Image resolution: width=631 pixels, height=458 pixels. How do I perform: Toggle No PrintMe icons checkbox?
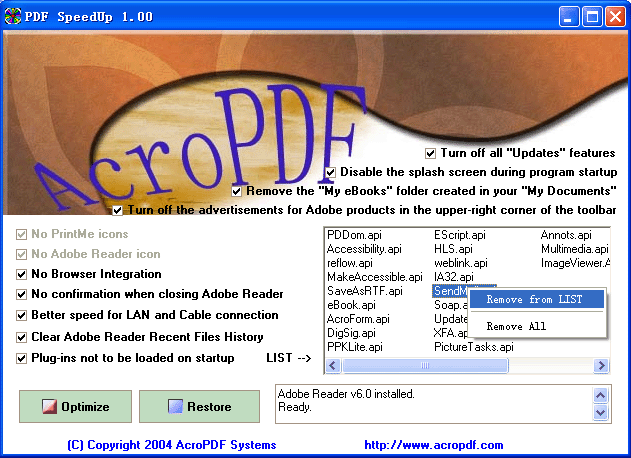[x=21, y=234]
